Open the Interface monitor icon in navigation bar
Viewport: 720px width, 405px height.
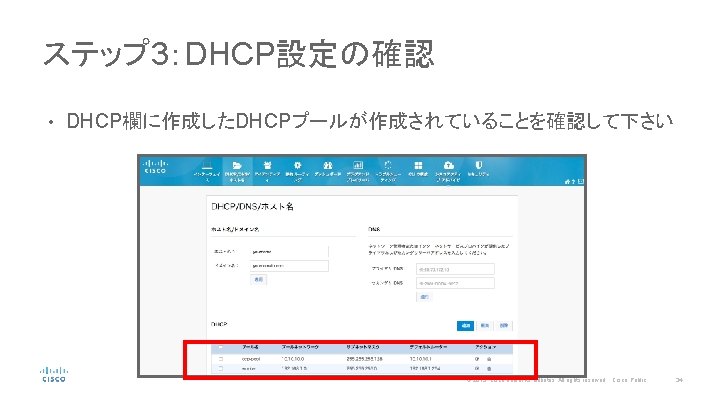(207, 165)
